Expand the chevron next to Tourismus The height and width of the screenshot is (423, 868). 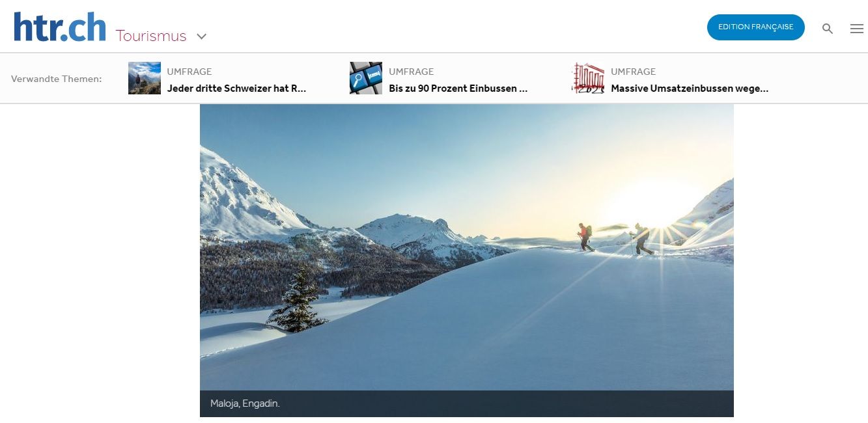pos(202,36)
